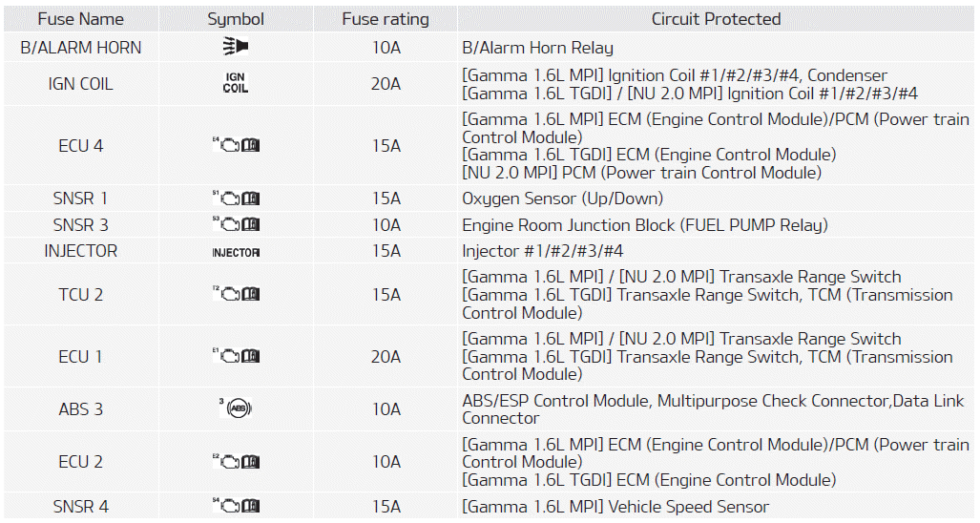This screenshot has height=523, width=980.
Task: Select the 20A rating for IGN COIL
Action: point(386,84)
